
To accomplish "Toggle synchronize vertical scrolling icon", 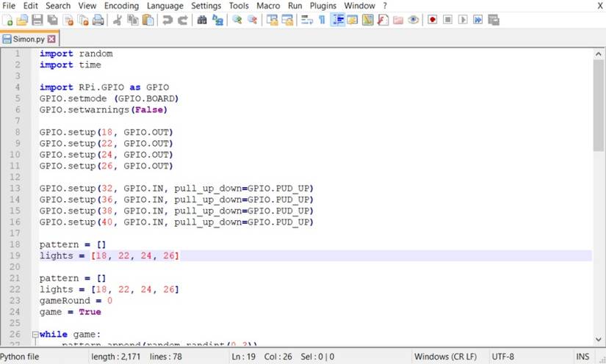I will pos(272,20).
